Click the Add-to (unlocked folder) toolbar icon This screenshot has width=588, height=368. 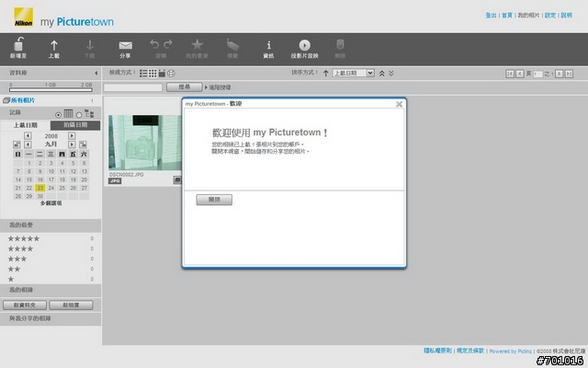18,44
